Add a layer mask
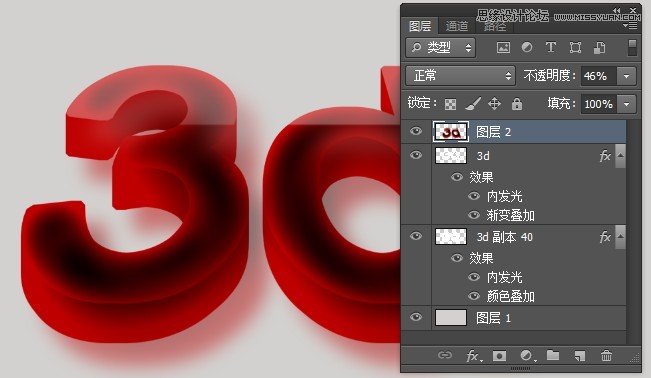 [x=499, y=356]
